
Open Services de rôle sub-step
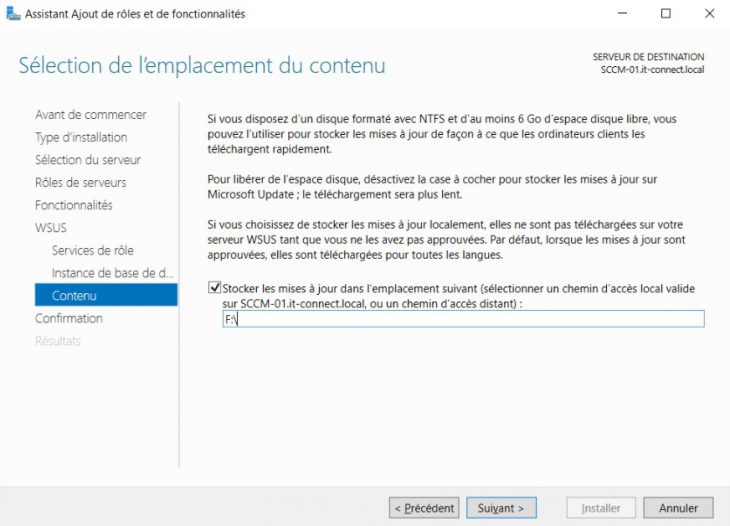(93, 250)
